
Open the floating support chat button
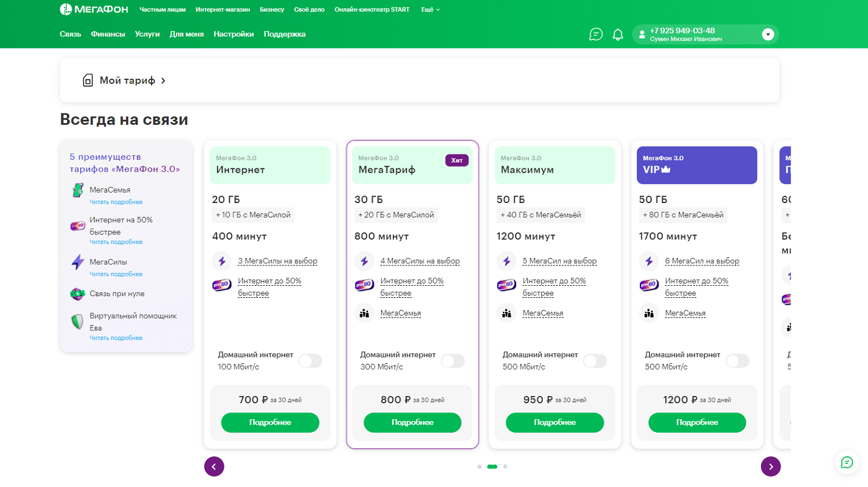point(847,462)
